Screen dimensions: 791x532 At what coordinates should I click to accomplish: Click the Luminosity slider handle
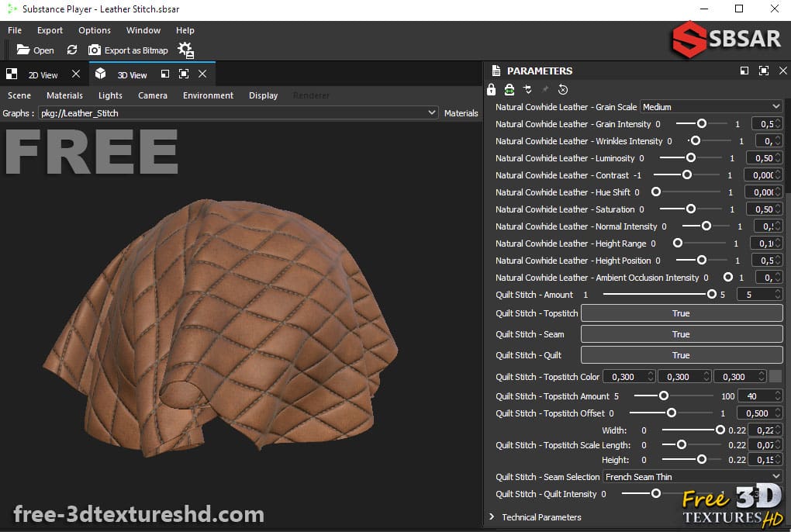[691, 158]
